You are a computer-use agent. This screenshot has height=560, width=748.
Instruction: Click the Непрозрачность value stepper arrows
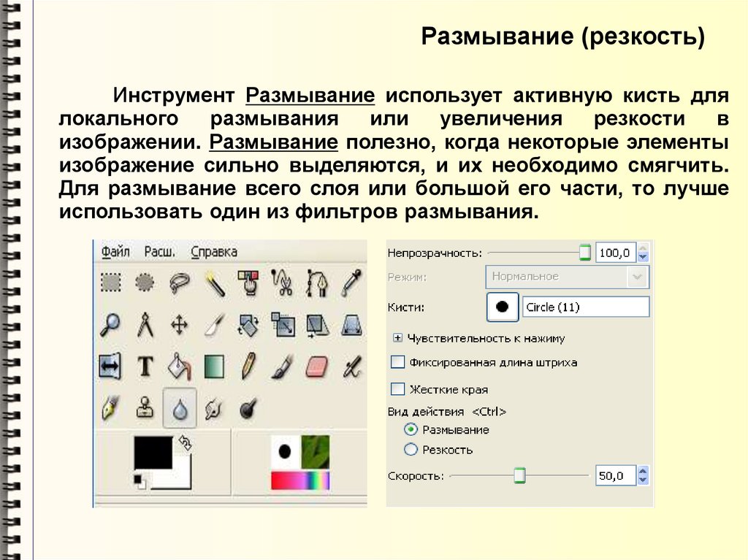point(643,253)
